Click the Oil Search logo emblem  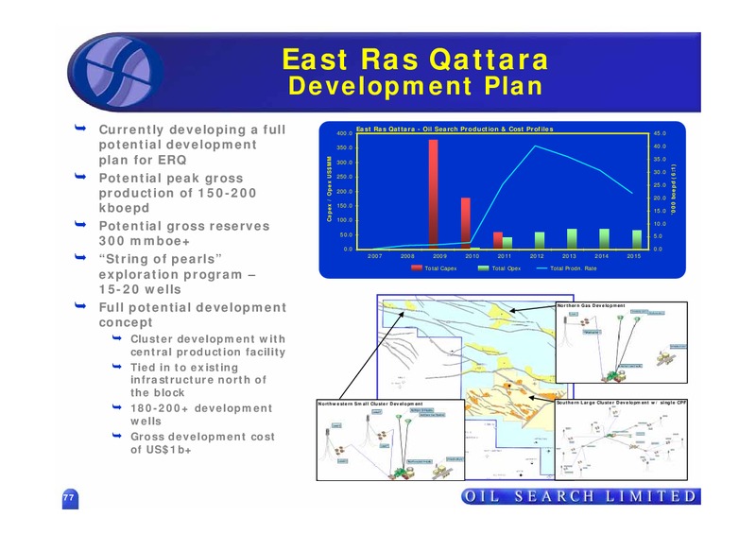(115, 73)
